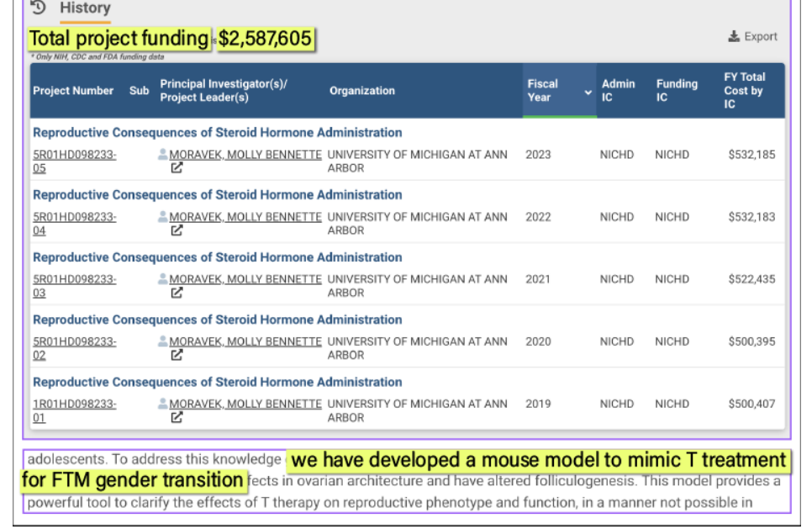
Task: Select the $522,435 cost value
Action: coord(751,279)
